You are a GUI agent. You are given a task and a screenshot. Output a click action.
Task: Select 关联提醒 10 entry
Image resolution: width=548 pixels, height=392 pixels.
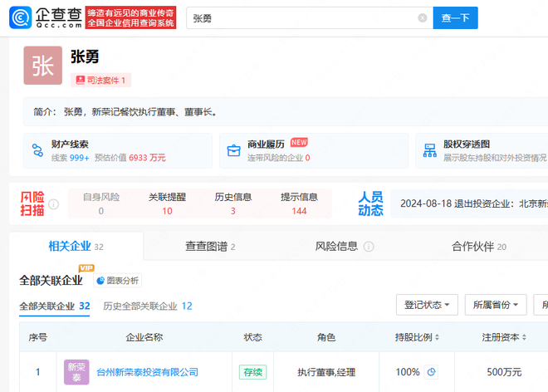coord(167,203)
